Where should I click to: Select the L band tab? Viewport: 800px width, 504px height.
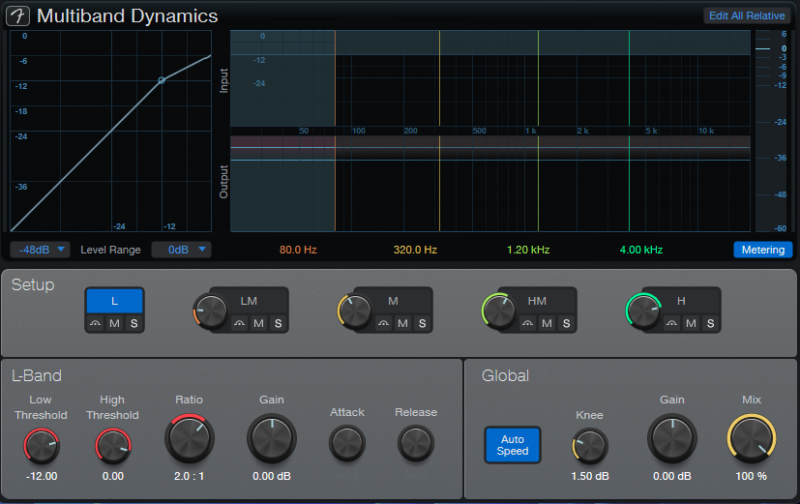114,300
